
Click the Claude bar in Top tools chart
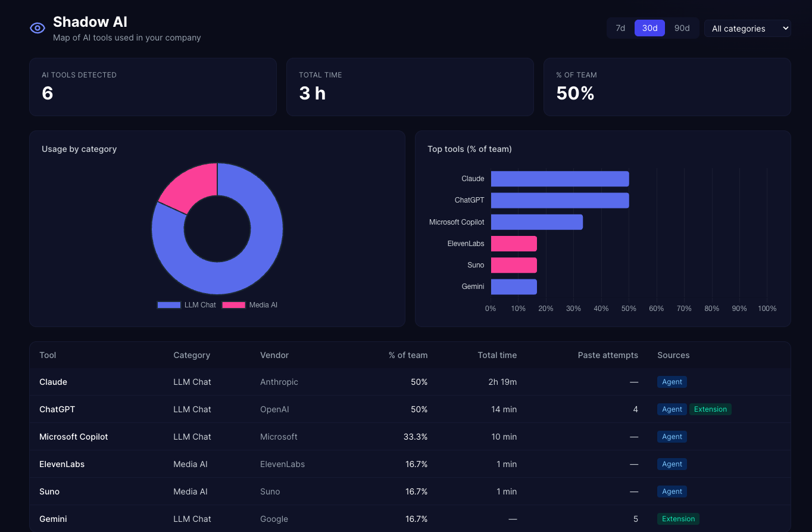tap(560, 179)
